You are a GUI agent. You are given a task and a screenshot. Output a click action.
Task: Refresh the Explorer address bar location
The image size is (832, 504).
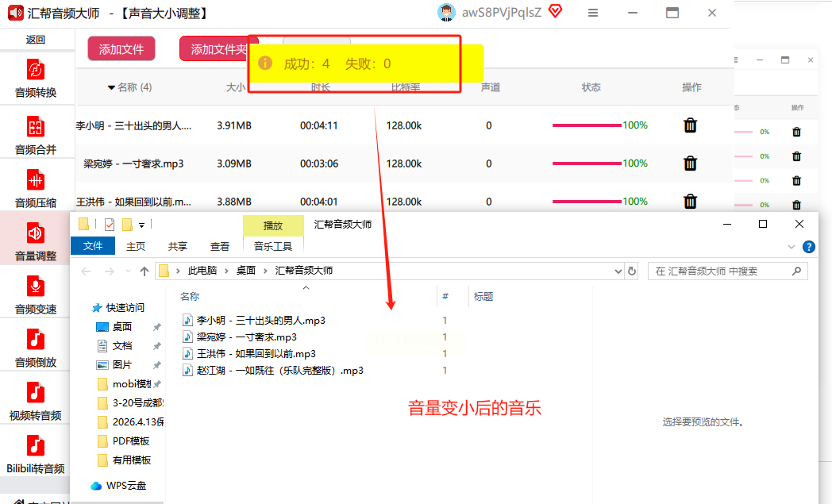point(631,271)
